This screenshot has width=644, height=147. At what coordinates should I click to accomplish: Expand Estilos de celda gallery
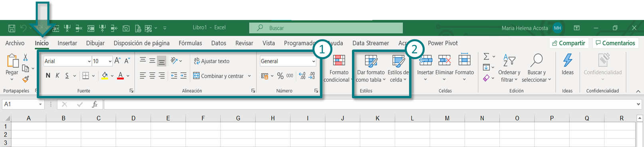(x=398, y=68)
